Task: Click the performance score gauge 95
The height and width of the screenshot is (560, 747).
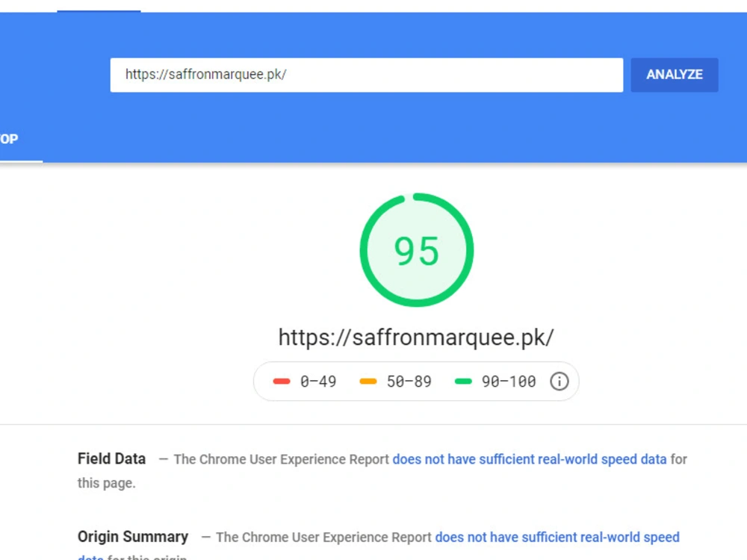Action: click(416, 250)
